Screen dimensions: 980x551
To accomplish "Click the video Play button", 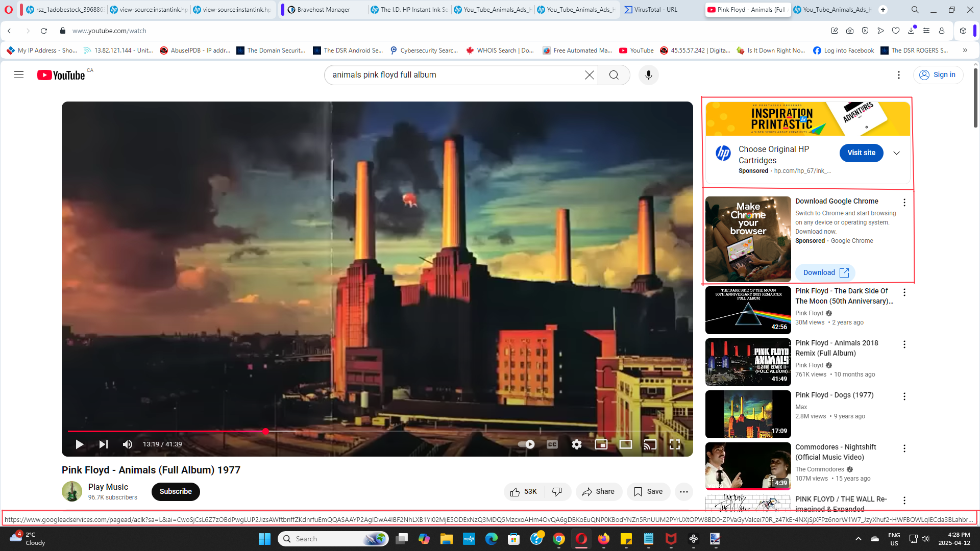I will tap(79, 444).
